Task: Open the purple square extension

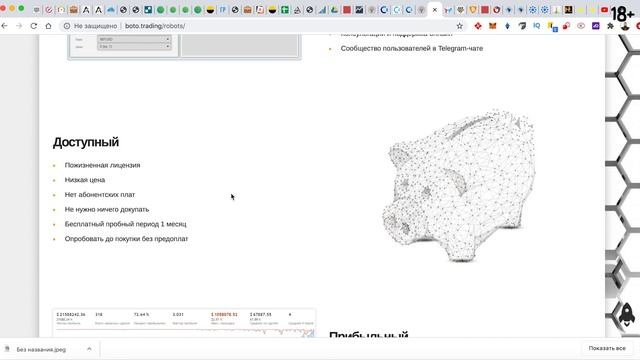Action: click(x=596, y=26)
